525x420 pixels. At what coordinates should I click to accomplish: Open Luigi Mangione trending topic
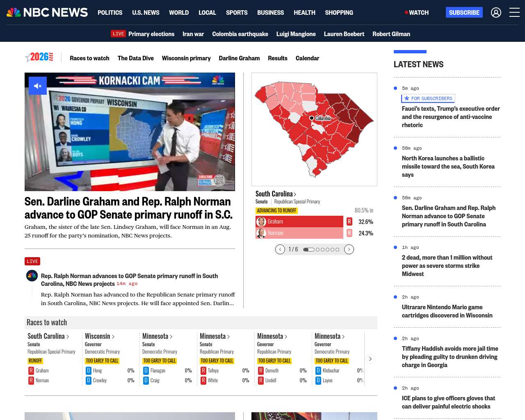296,34
